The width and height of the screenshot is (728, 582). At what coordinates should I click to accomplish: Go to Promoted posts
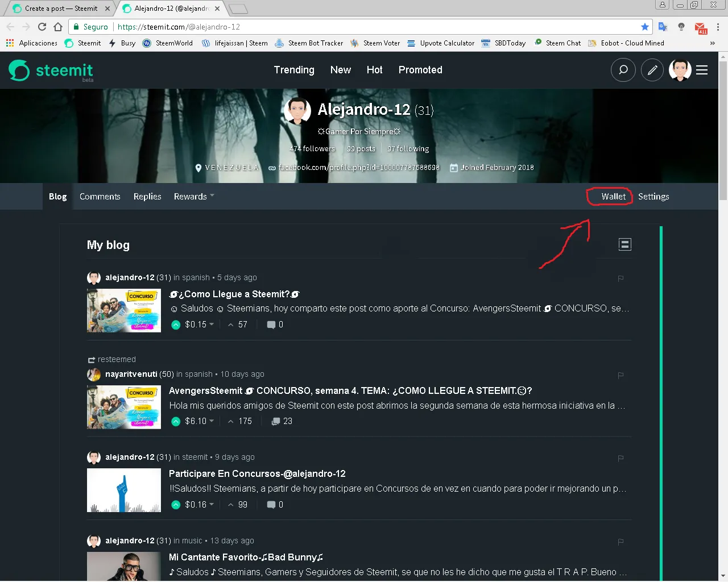(x=420, y=70)
